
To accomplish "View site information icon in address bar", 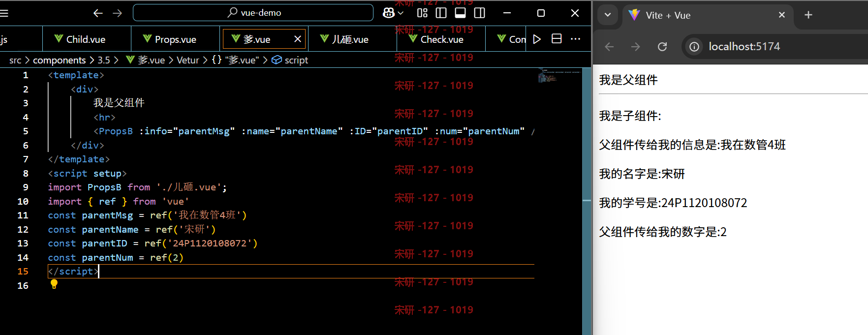I will (694, 47).
